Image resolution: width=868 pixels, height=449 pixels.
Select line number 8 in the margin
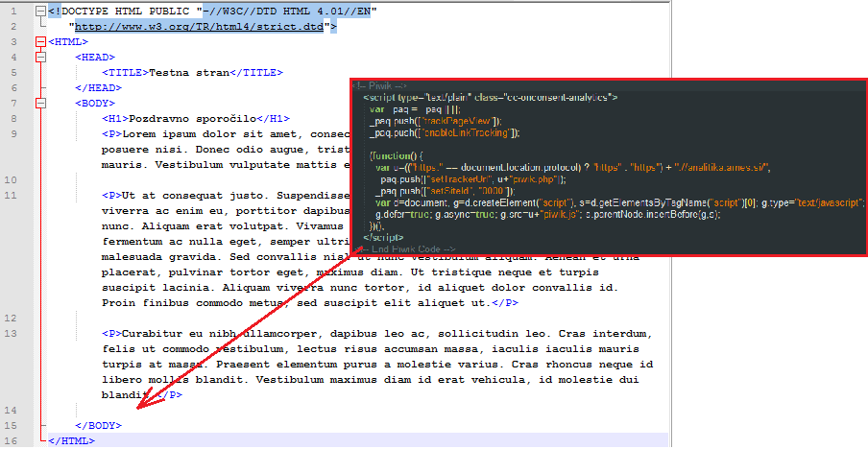tap(13, 118)
